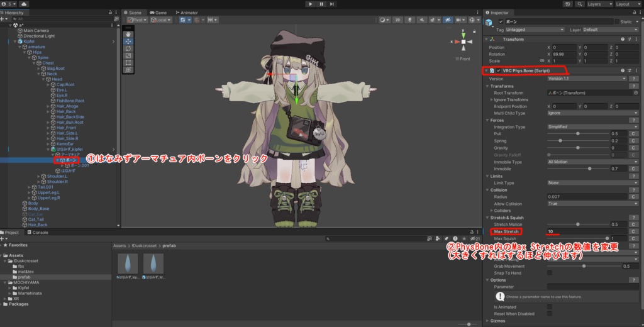Image resolution: width=644 pixels, height=327 pixels.
Task: Open draw mode shading dropdown in Scene
Action: pos(384,19)
